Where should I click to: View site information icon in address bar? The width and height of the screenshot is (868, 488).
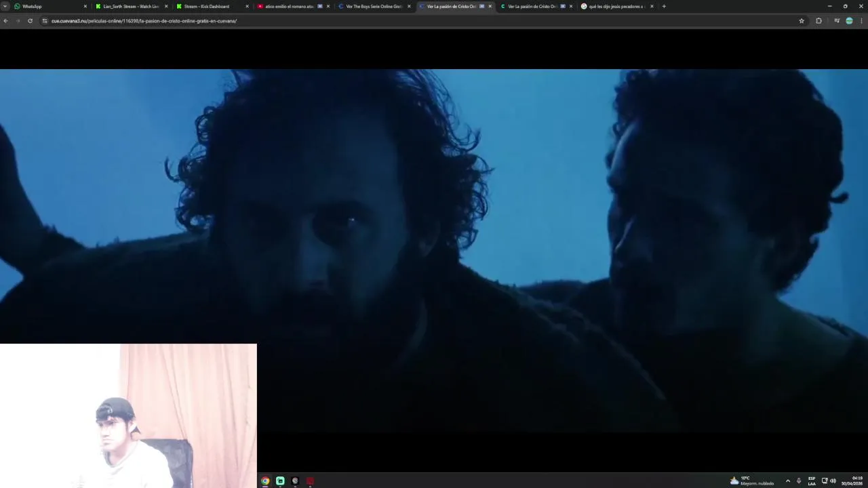(x=45, y=21)
